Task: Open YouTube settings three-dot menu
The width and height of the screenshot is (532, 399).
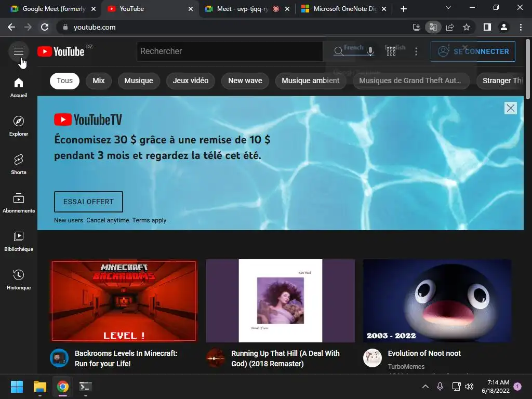Action: (x=416, y=51)
